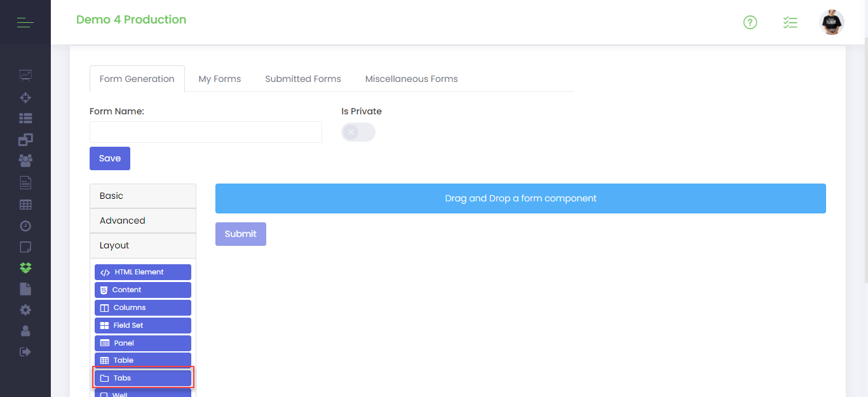Switch to the My Forms tab

coord(220,79)
